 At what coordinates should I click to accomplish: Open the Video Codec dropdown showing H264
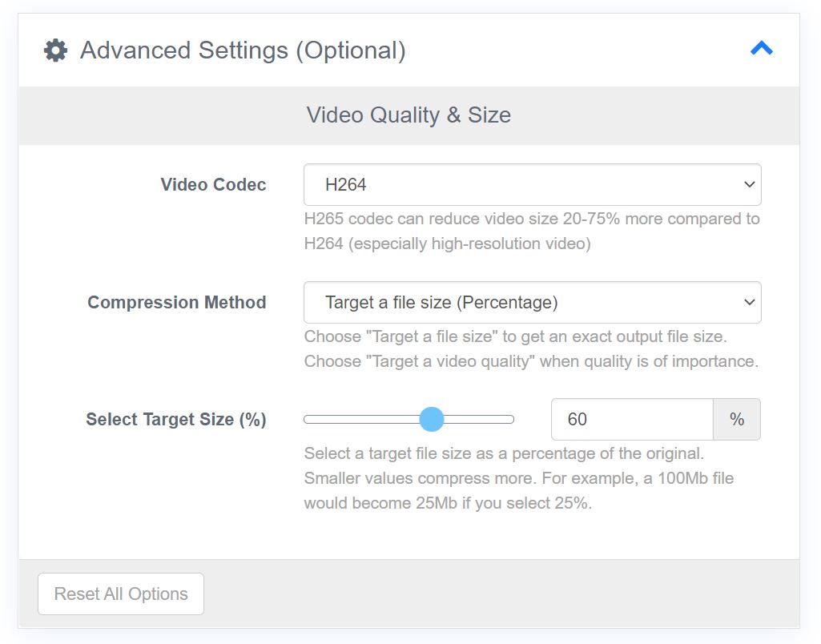tap(532, 184)
